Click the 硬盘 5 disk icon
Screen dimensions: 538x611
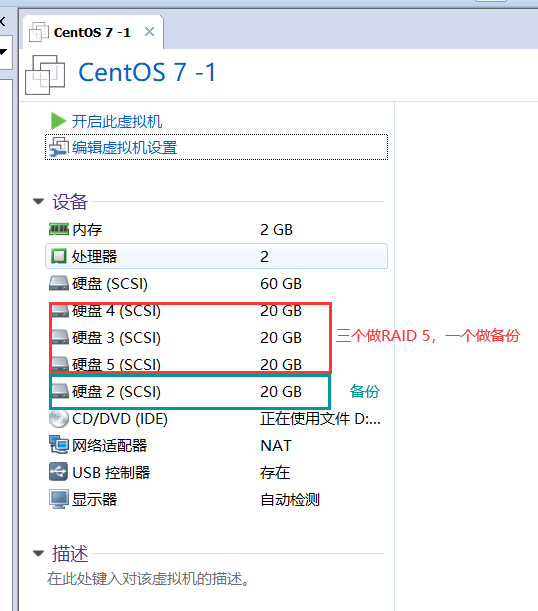pyautogui.click(x=60, y=364)
